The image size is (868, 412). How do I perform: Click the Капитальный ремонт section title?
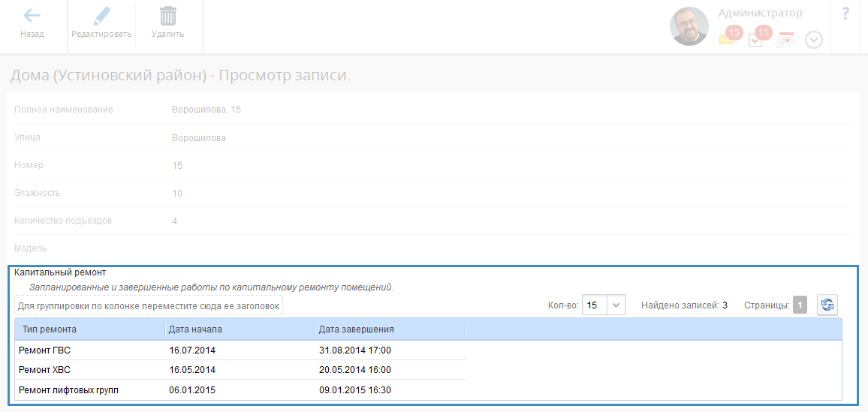(60, 272)
